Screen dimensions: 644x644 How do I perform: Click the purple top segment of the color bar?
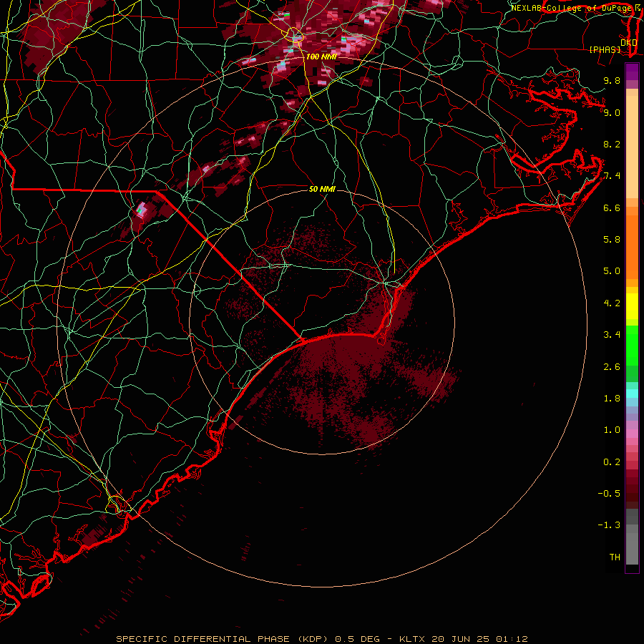pyautogui.click(x=632, y=72)
